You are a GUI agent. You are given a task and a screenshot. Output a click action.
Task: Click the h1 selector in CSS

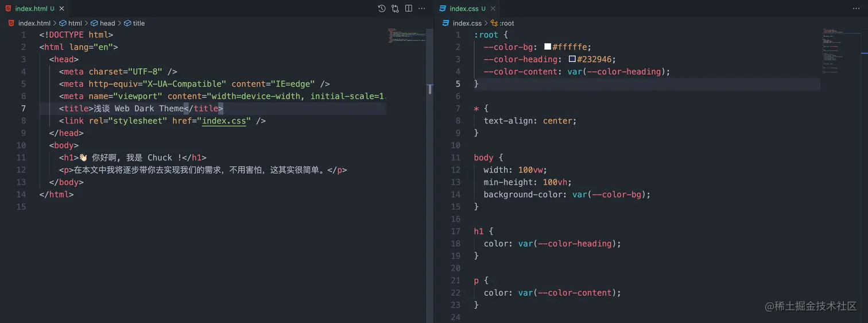pyautogui.click(x=479, y=231)
